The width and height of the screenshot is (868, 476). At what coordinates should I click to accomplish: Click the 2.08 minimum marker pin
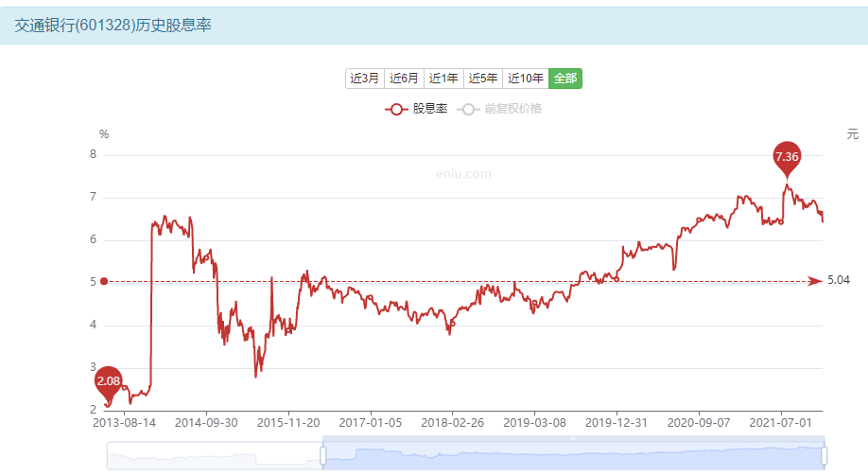109,382
